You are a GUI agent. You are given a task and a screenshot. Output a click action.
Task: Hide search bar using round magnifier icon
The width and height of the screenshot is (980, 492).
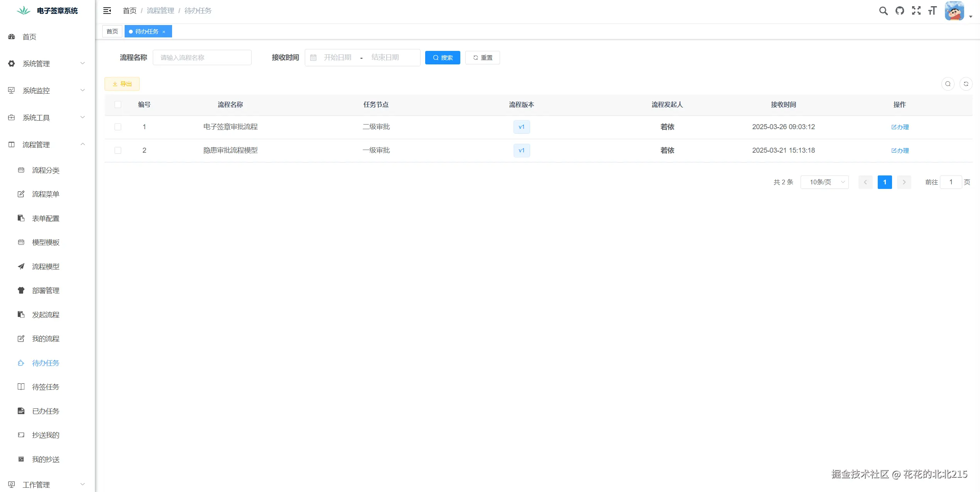tap(948, 84)
